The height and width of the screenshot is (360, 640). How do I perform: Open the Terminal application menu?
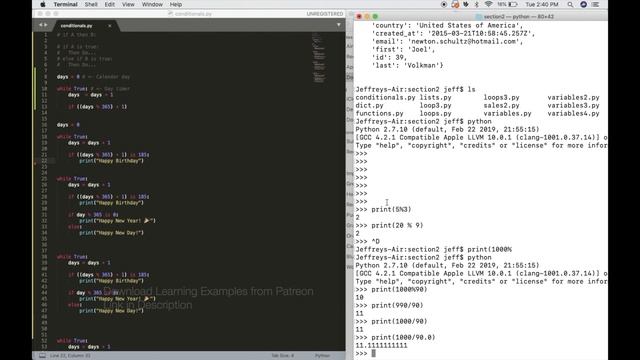[x=65, y=4]
